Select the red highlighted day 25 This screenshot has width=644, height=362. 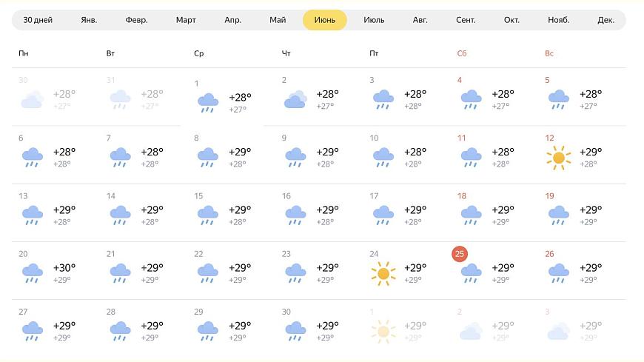coord(460,254)
